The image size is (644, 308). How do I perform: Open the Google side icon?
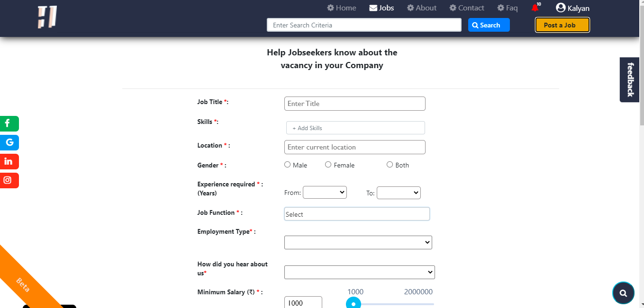9,142
